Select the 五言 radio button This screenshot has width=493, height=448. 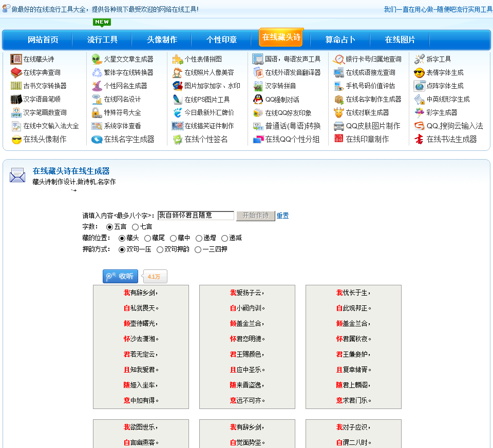tap(109, 227)
